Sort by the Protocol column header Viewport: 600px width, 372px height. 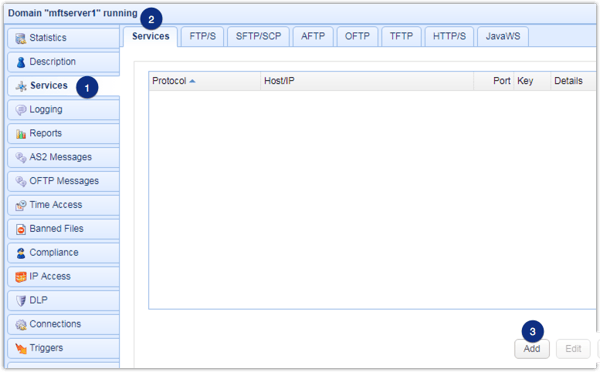(205, 81)
